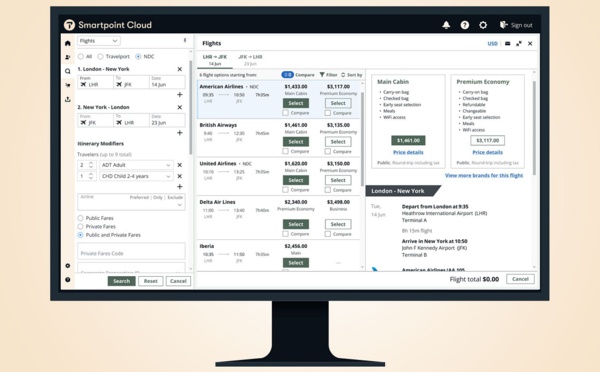The height and width of the screenshot is (372, 600).
Task: Check Compare under United Airlines $1,620.00
Action: tap(285, 190)
